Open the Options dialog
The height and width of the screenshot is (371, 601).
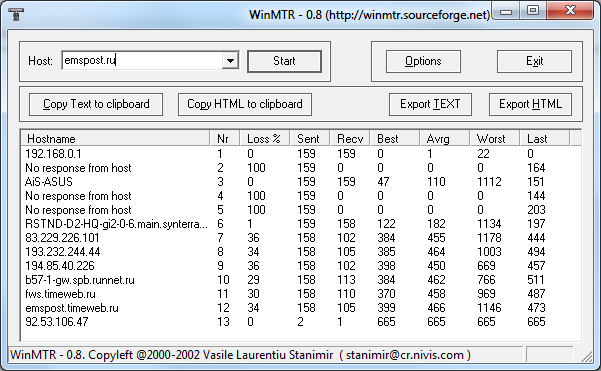coord(423,61)
